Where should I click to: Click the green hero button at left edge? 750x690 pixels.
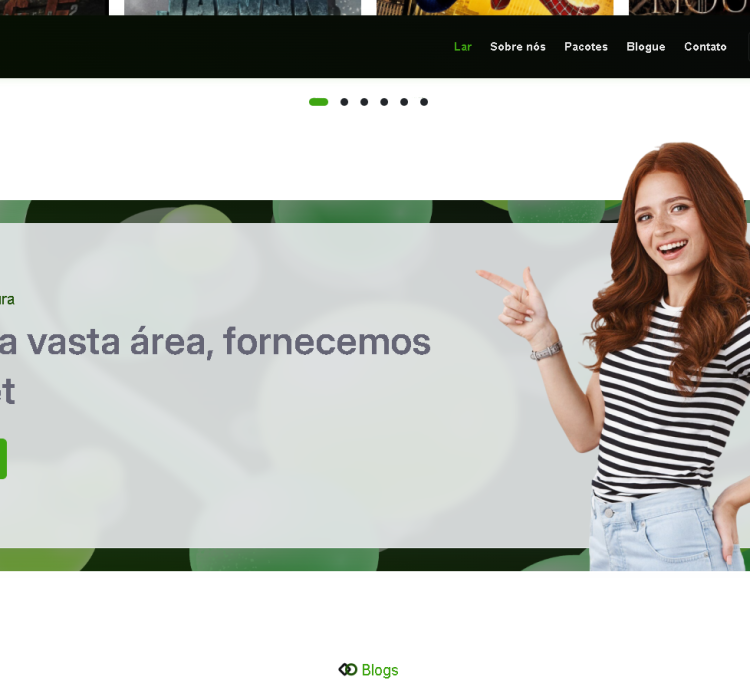pyautogui.click(x=3, y=459)
